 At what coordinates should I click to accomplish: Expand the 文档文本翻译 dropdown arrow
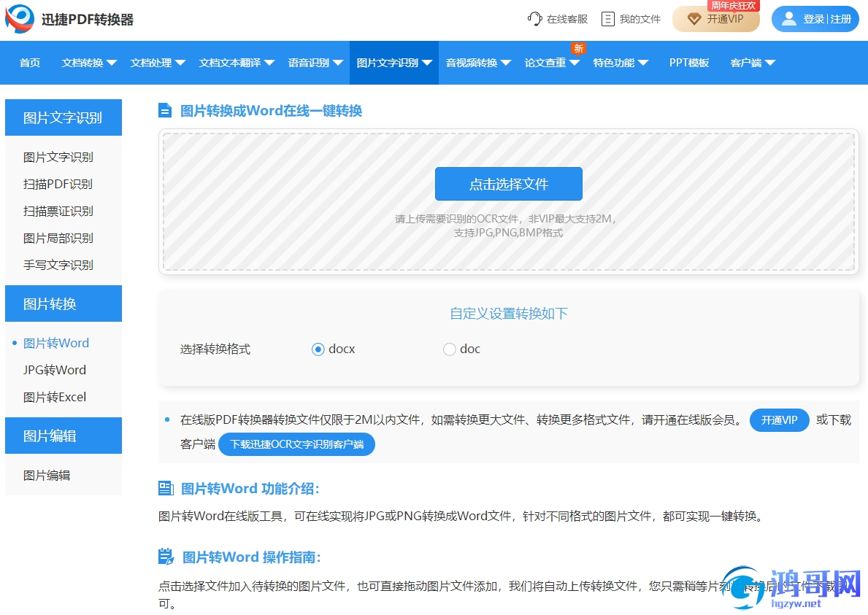point(269,63)
